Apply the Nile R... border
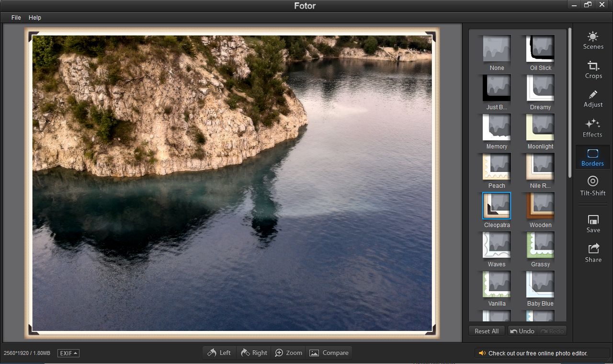 coord(540,167)
